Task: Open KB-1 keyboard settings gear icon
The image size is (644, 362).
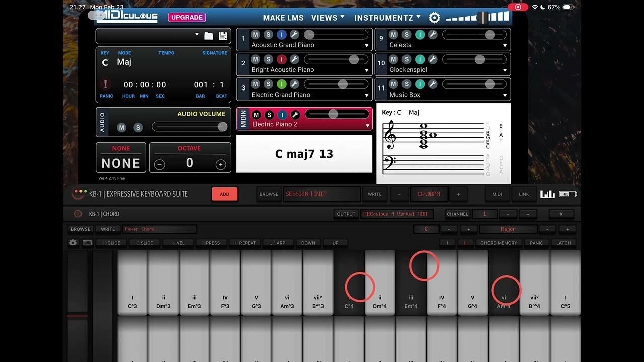Action: (x=73, y=243)
